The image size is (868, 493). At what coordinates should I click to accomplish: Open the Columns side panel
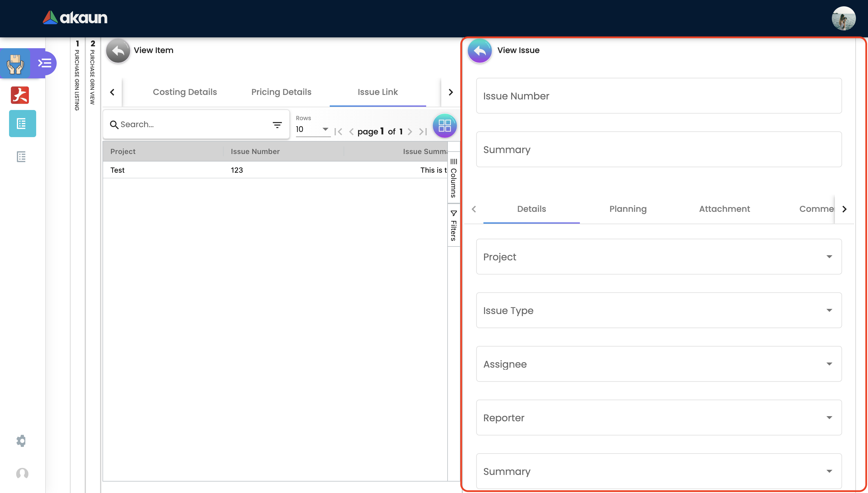[x=453, y=178]
